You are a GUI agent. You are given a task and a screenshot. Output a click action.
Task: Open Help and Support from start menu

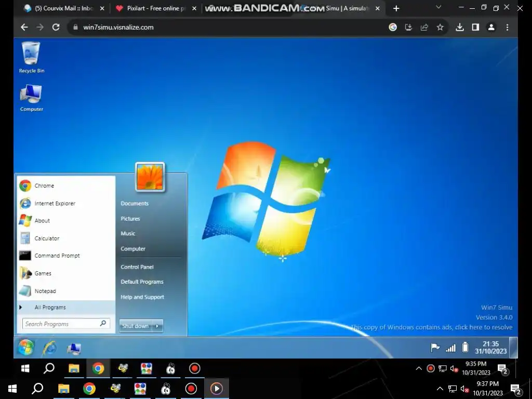click(142, 297)
